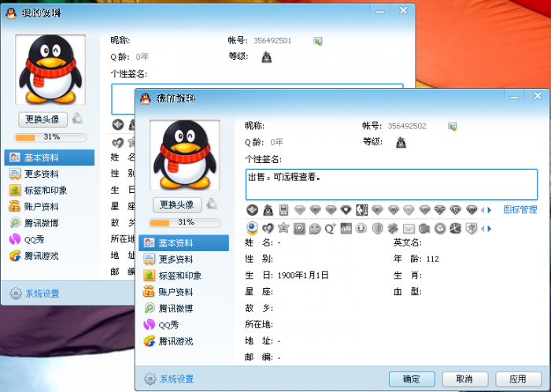Click 更换头像 button in front window

pos(177,205)
